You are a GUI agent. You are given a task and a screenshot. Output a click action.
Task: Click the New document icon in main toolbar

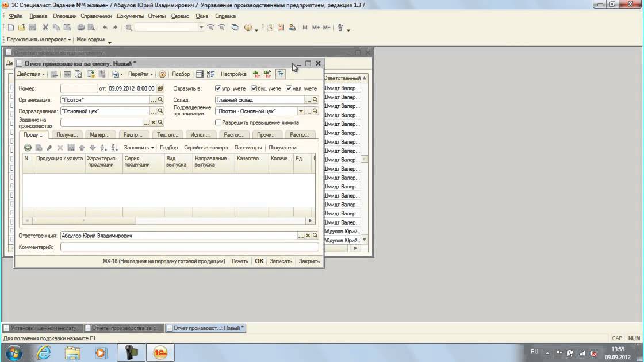click(11, 28)
